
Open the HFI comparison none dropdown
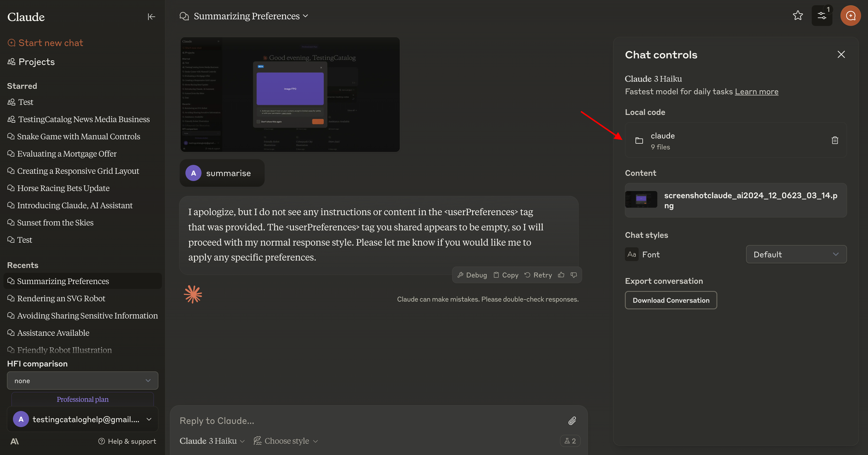coord(82,381)
